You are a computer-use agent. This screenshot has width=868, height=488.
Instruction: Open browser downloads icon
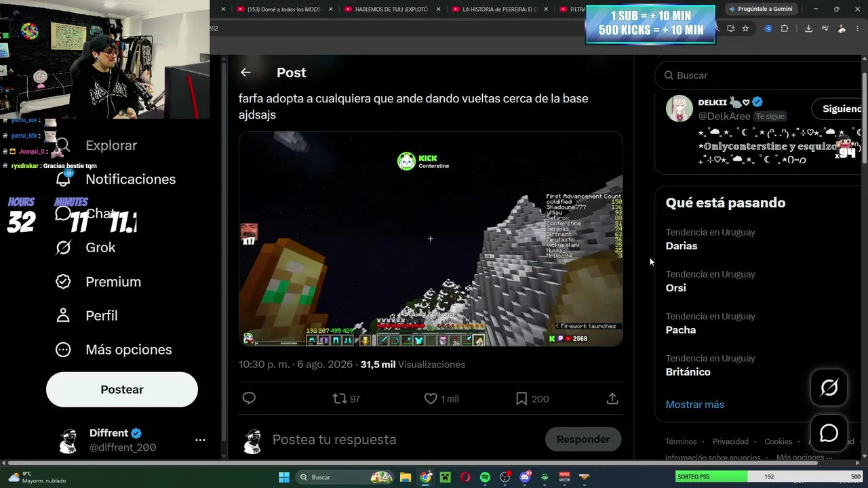808,28
